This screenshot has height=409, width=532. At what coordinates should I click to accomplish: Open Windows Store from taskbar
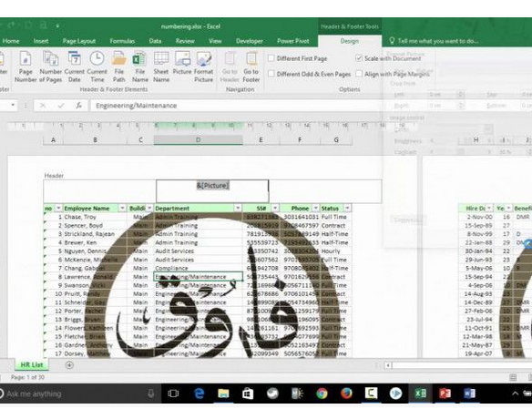point(248,394)
